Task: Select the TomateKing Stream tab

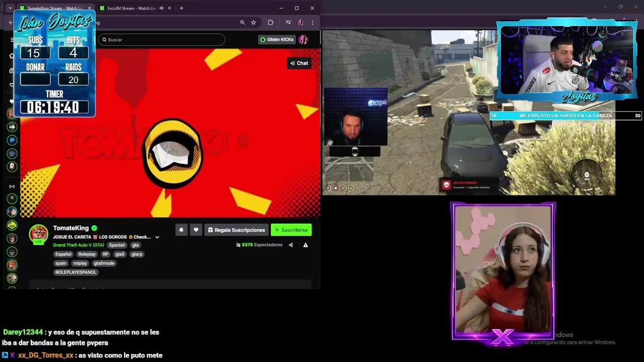Action: (x=55, y=8)
